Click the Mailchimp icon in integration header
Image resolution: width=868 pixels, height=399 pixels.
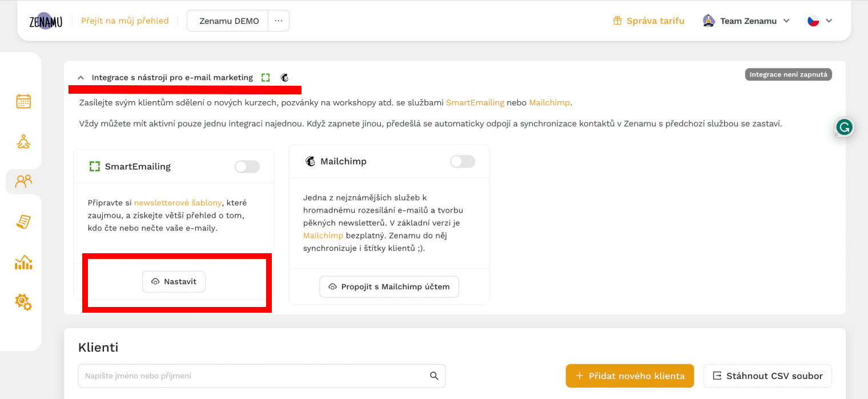[284, 77]
